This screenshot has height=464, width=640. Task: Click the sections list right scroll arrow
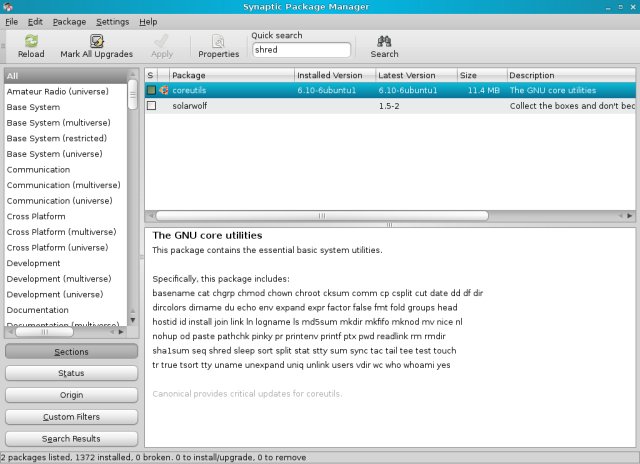tap(121, 332)
